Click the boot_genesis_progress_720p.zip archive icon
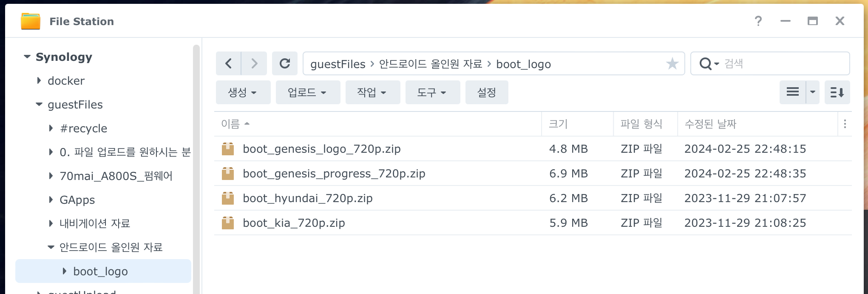The height and width of the screenshot is (294, 868). coord(228,174)
